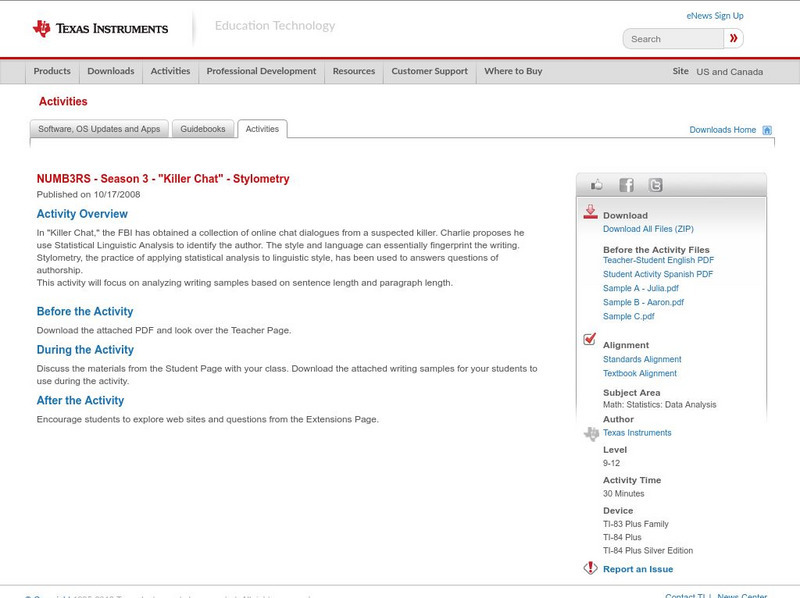Click the Activity Overview heading

(82, 214)
